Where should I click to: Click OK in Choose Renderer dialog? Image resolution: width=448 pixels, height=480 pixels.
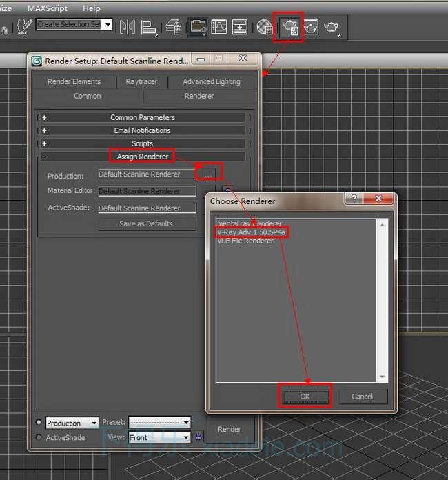click(305, 397)
